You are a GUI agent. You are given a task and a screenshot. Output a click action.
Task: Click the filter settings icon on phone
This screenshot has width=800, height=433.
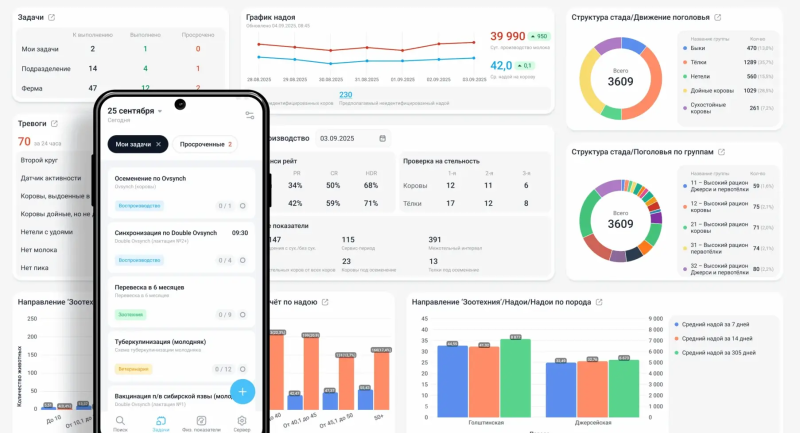[249, 115]
